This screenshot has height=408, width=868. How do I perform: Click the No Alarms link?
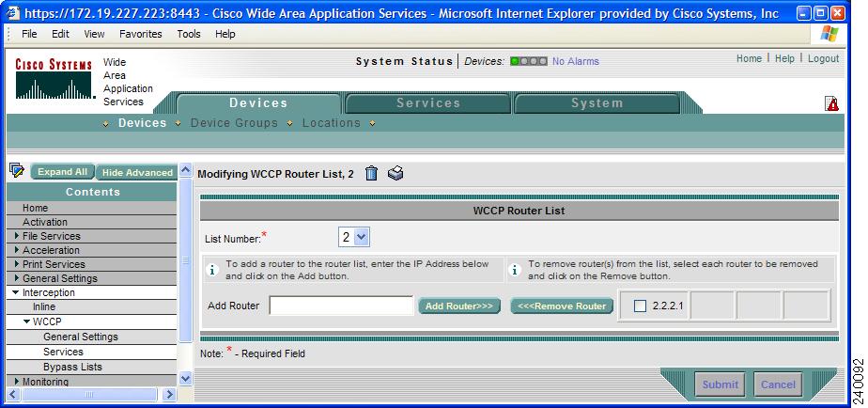pos(576,61)
